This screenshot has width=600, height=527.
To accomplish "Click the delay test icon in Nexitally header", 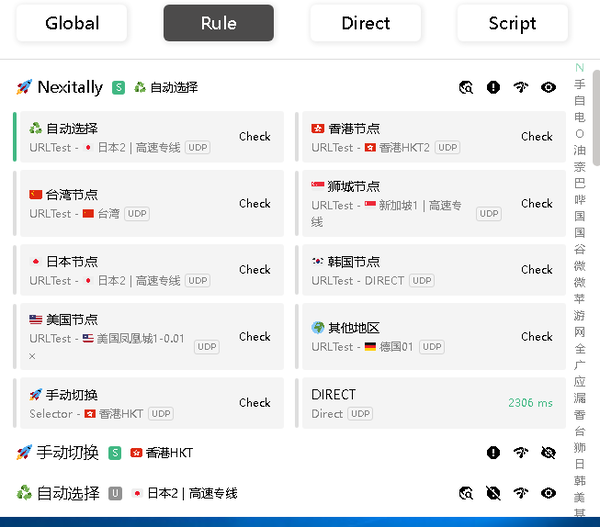I will [x=493, y=88].
